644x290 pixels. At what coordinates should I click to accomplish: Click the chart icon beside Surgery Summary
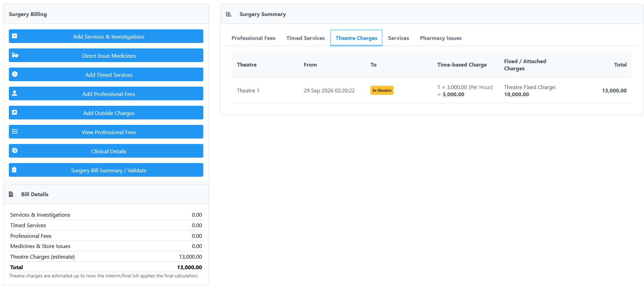point(229,14)
